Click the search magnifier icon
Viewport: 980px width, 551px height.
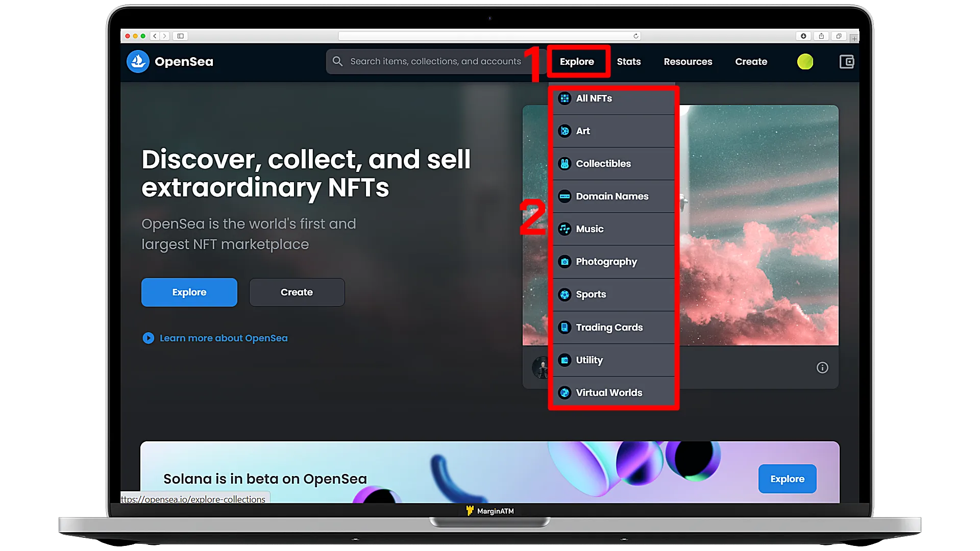point(337,61)
